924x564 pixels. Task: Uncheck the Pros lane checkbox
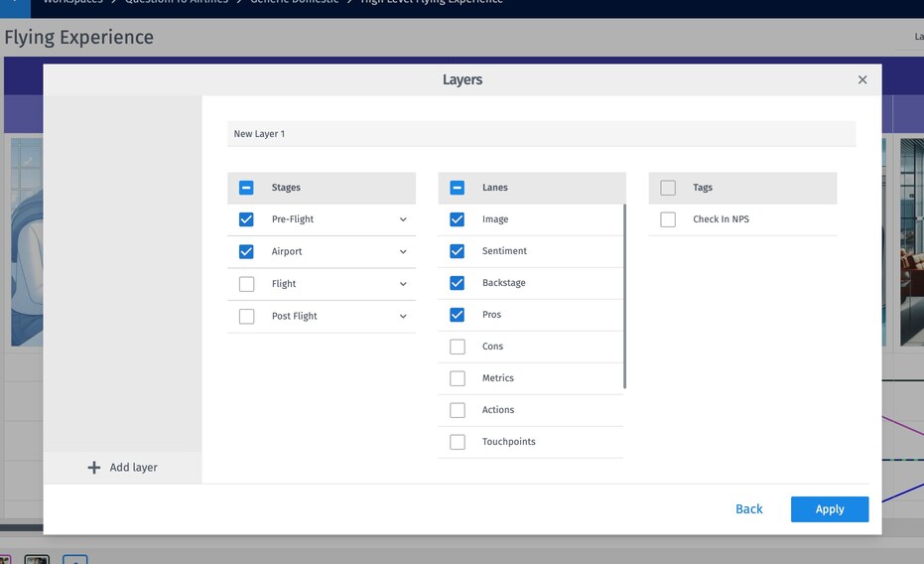point(458,315)
